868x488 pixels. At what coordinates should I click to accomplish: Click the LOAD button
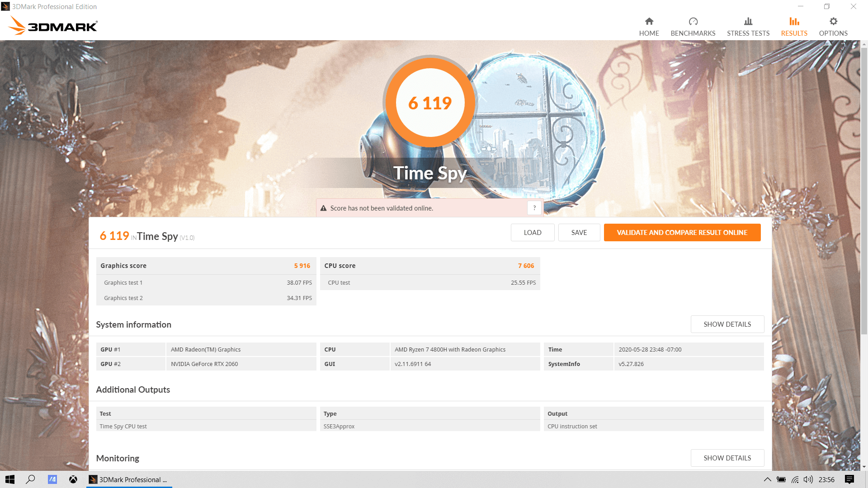tap(533, 233)
